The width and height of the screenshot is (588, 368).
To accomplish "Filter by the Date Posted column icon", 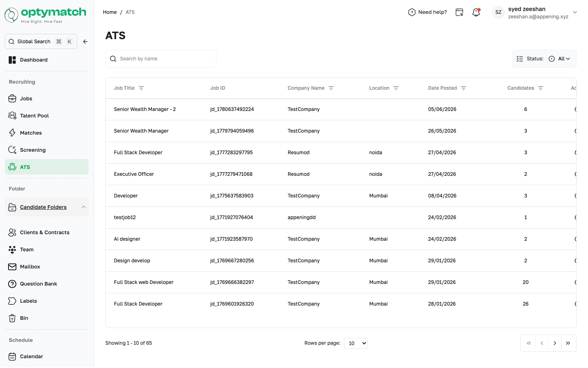I will coord(463,88).
